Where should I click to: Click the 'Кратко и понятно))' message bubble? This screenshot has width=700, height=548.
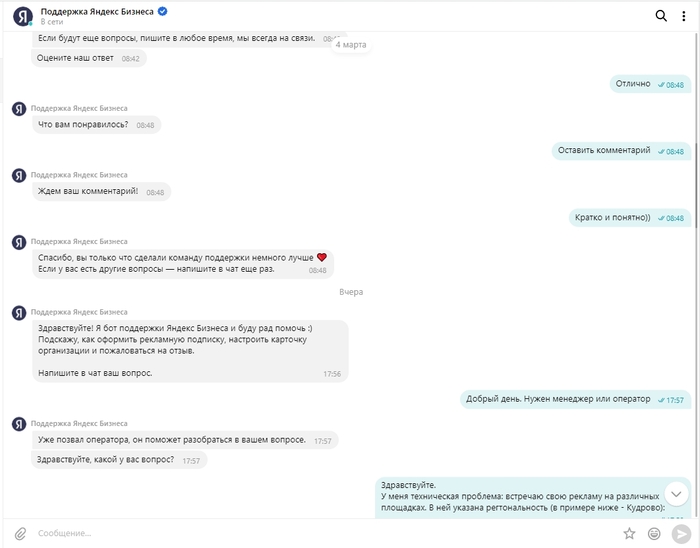(x=629, y=217)
